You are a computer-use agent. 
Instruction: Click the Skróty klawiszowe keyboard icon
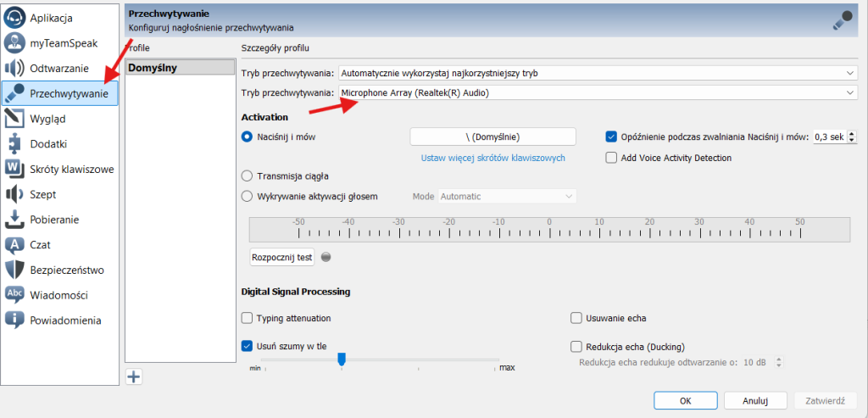pos(14,169)
